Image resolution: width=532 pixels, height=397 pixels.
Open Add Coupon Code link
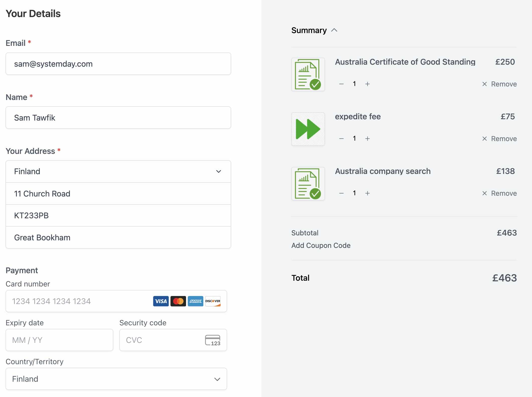(x=321, y=245)
